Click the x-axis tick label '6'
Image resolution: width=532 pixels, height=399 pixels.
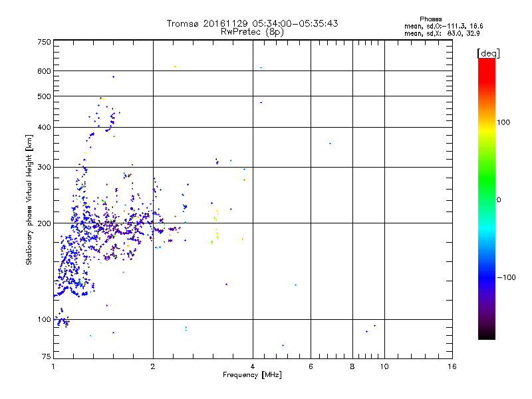[311, 366]
